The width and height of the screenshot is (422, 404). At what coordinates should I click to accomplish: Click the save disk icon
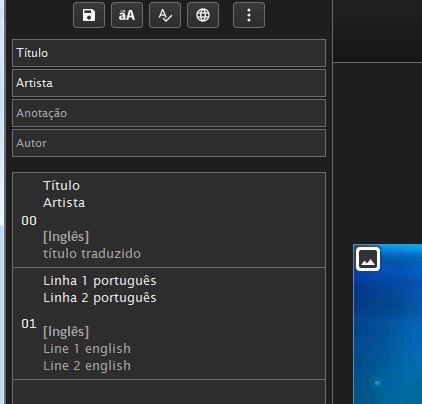pos(89,15)
